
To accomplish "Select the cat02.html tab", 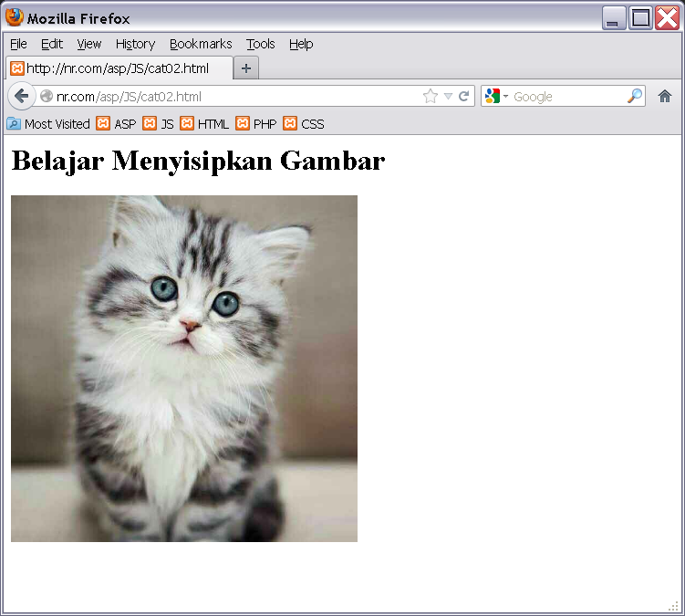I will pyautogui.click(x=119, y=68).
